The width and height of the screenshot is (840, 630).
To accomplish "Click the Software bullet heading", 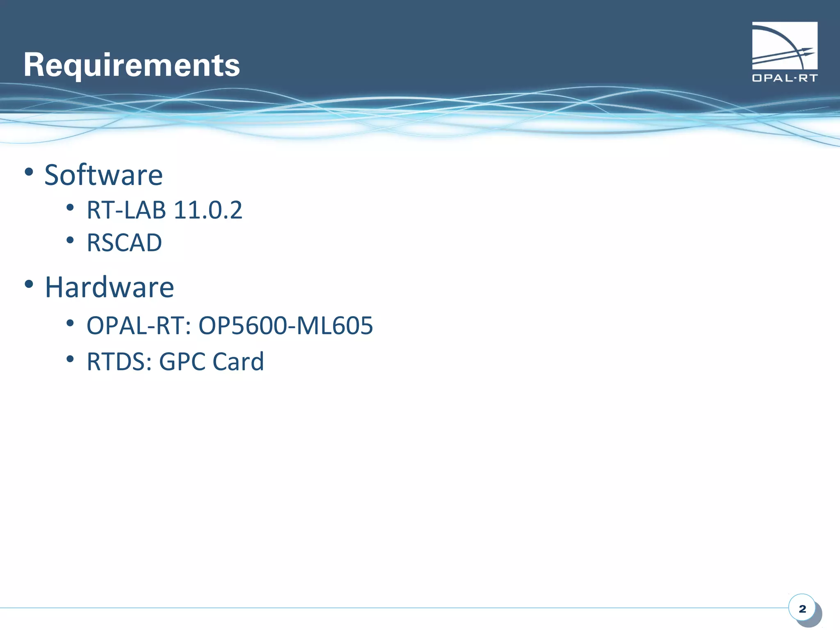I will pos(103,175).
